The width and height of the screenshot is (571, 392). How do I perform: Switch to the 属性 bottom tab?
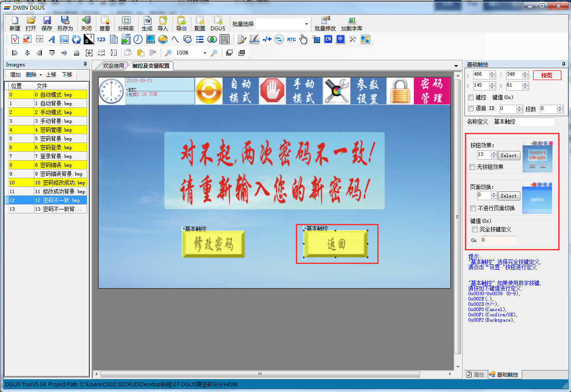(x=475, y=375)
